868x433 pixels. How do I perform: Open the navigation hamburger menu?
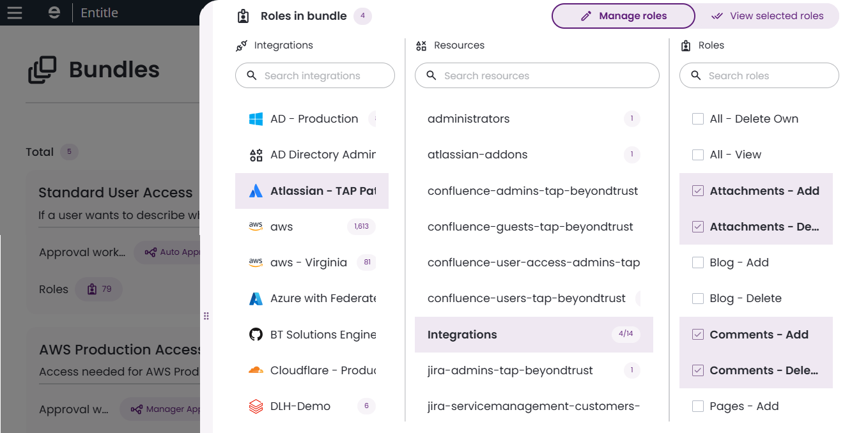15,13
